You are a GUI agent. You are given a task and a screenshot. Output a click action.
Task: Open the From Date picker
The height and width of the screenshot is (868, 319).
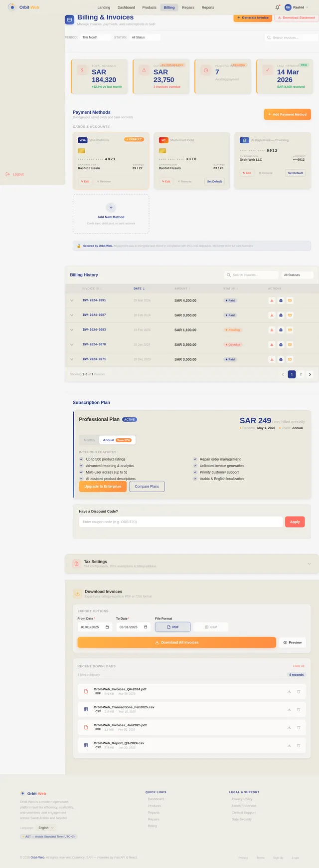point(95,627)
